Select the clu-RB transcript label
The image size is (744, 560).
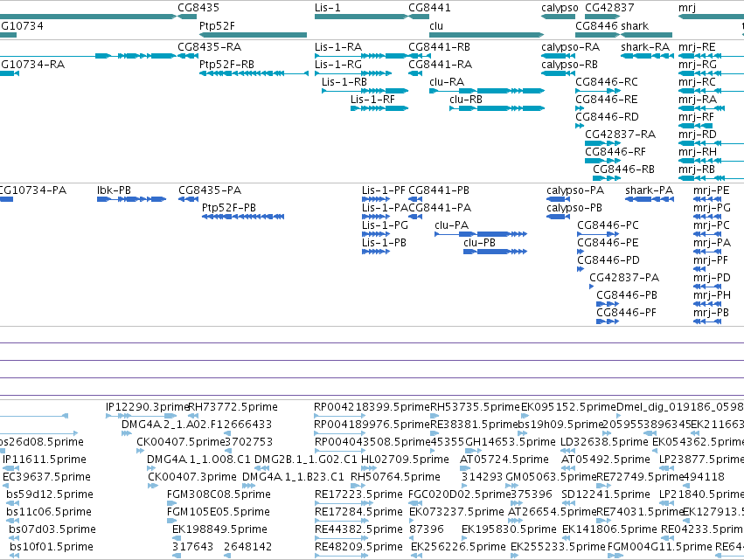tap(466, 100)
